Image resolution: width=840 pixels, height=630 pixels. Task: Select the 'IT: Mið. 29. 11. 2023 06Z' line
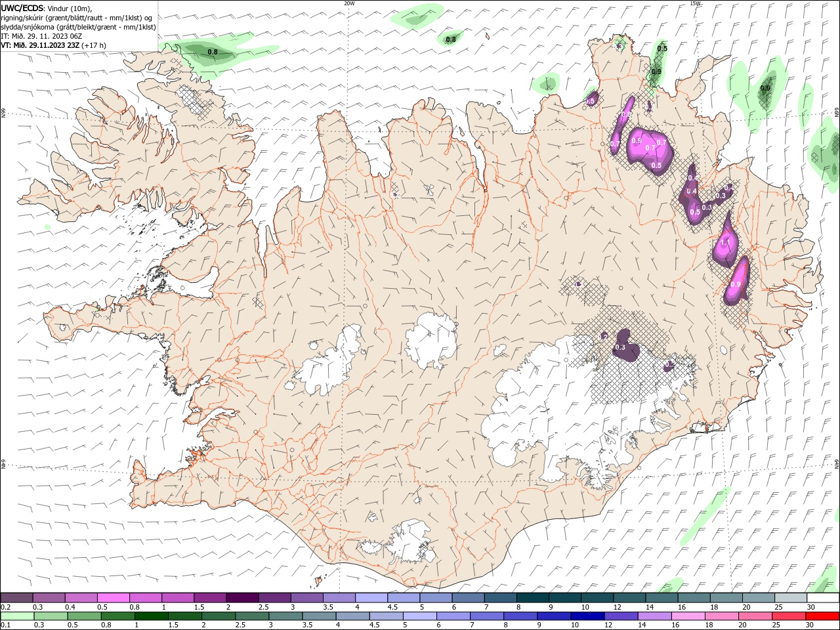[x=41, y=36]
